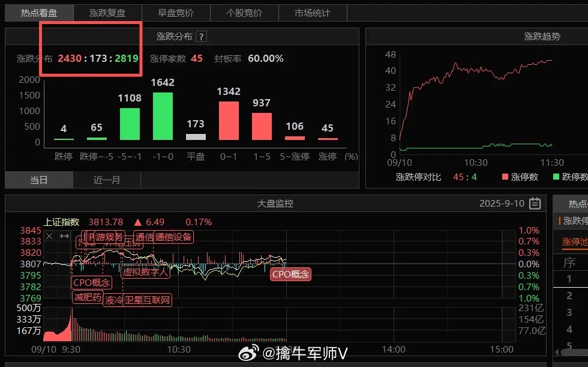Screen dimensions: 588x367
Task: Click the 涨跌停对比 ratio 45 : 4
Action: (465, 177)
